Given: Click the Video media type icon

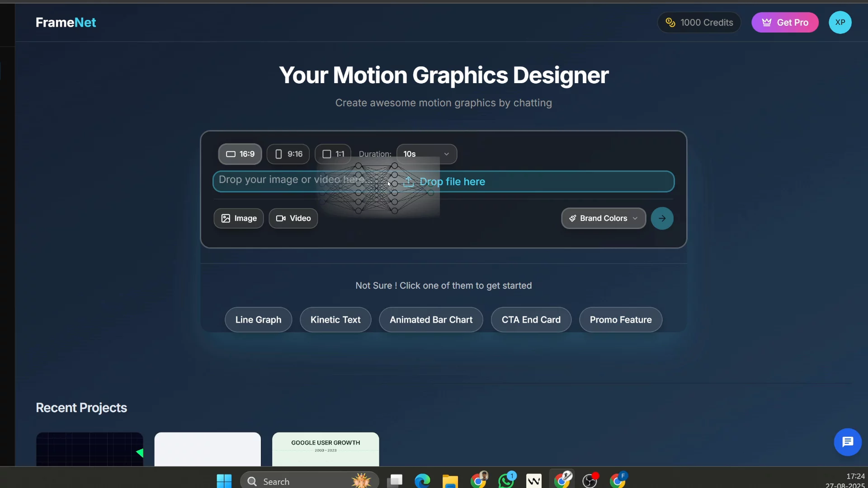Looking at the screenshot, I should 281,218.
